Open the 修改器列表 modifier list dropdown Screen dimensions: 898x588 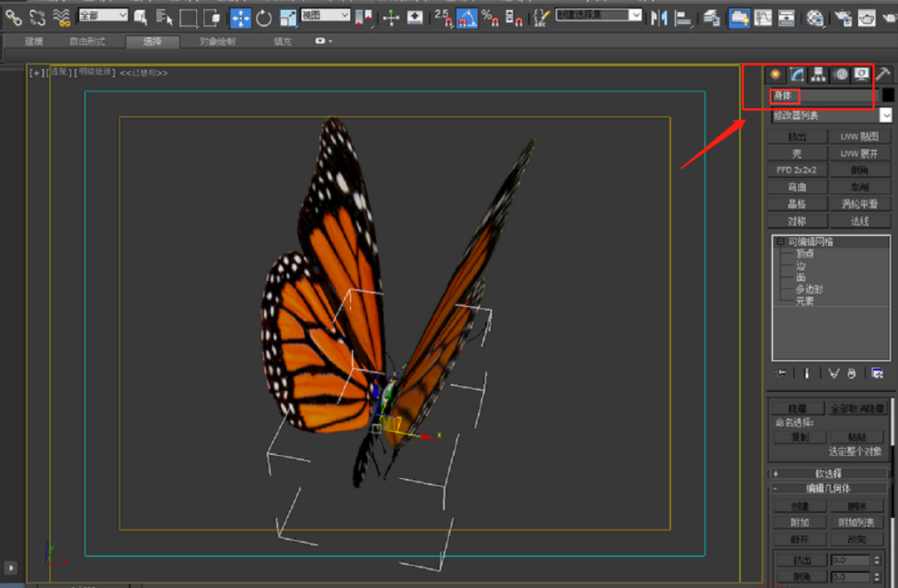click(831, 116)
